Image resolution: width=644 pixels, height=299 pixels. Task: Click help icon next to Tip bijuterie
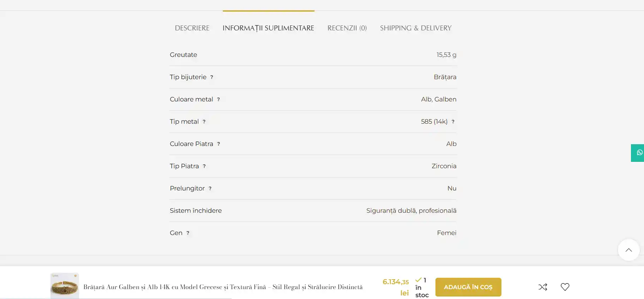pyautogui.click(x=212, y=77)
